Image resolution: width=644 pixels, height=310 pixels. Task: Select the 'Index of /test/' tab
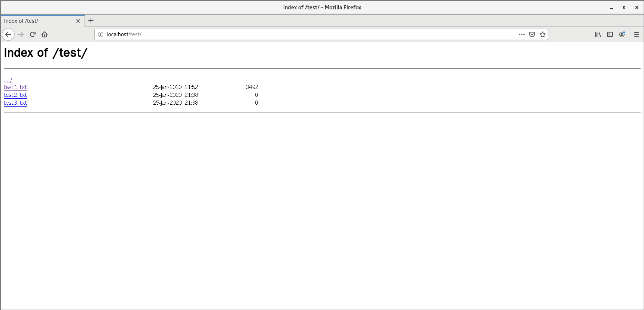[x=43, y=21]
